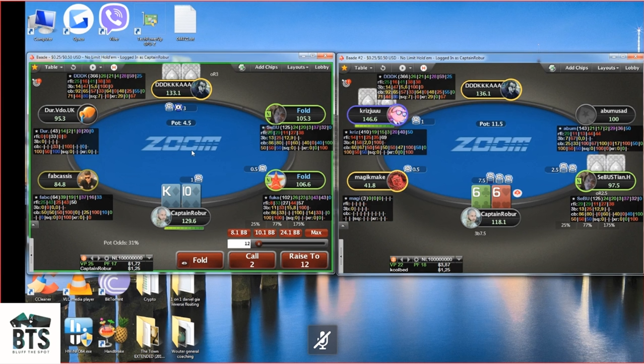Click the Fold button

(200, 260)
